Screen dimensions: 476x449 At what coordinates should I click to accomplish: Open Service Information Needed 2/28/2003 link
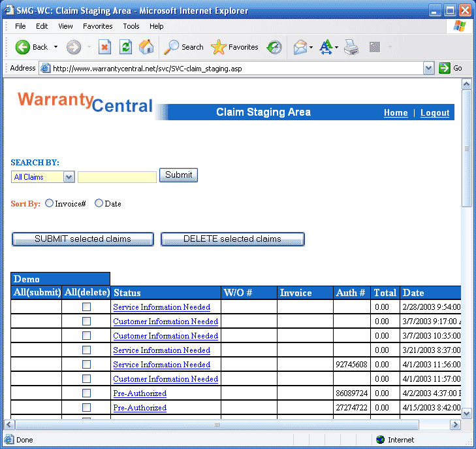[161, 307]
